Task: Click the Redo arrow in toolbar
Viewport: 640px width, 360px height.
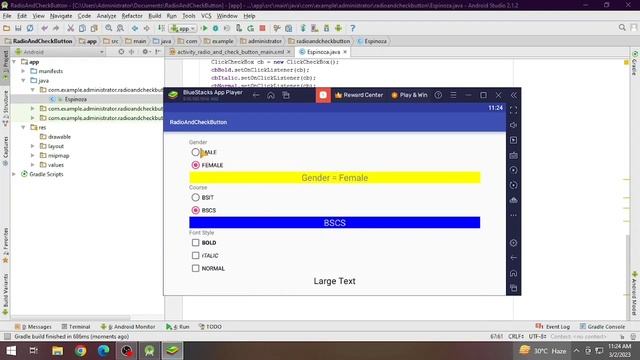Action: (x=56, y=28)
